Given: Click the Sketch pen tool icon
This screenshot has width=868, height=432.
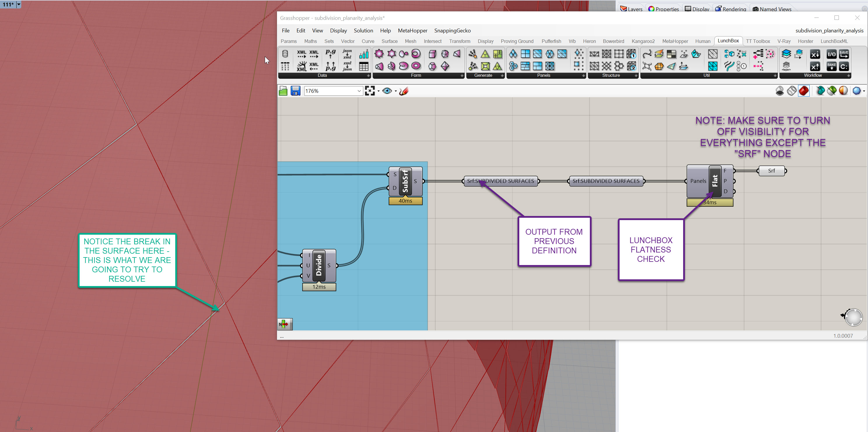Looking at the screenshot, I should 404,91.
